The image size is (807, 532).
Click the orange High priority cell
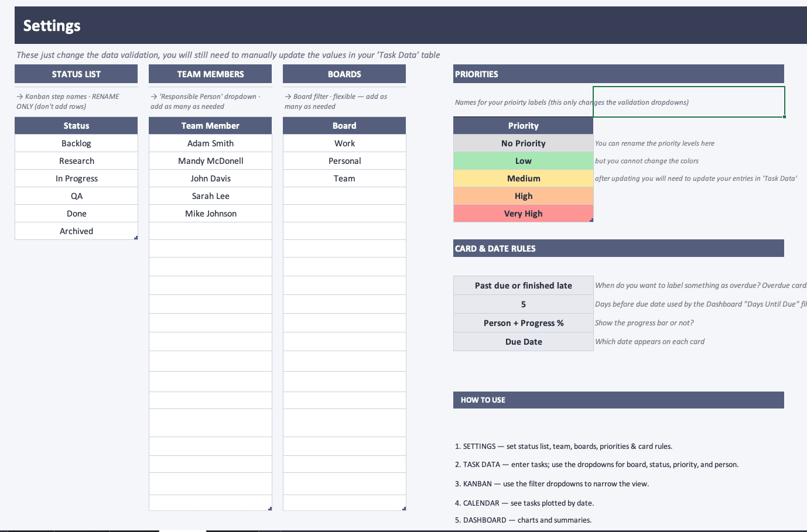524,196
